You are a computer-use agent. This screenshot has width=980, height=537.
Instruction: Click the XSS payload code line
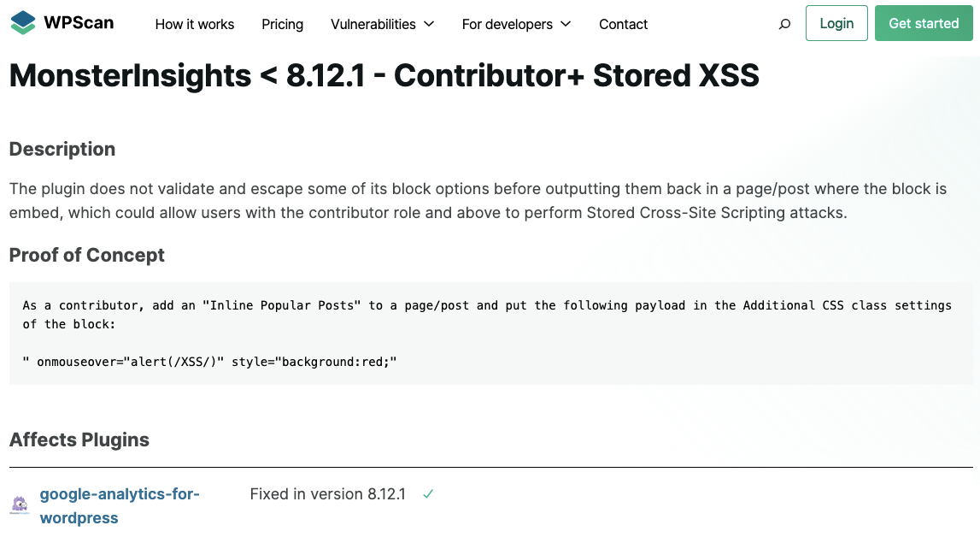click(x=209, y=362)
